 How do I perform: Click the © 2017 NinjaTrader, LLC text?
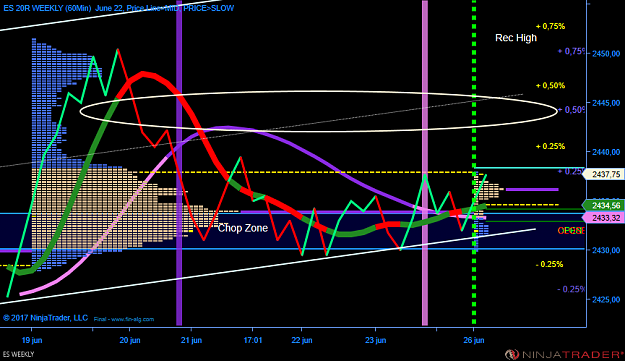[x=45, y=318]
